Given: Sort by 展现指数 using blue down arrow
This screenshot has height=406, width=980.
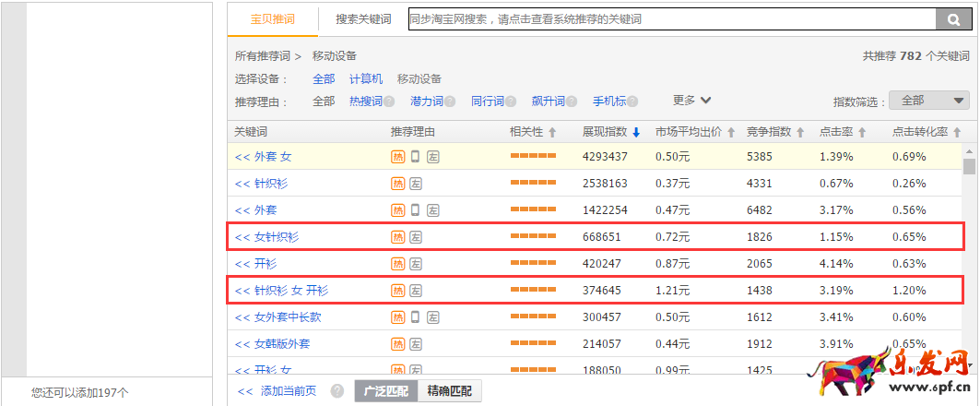Looking at the screenshot, I should 636,133.
